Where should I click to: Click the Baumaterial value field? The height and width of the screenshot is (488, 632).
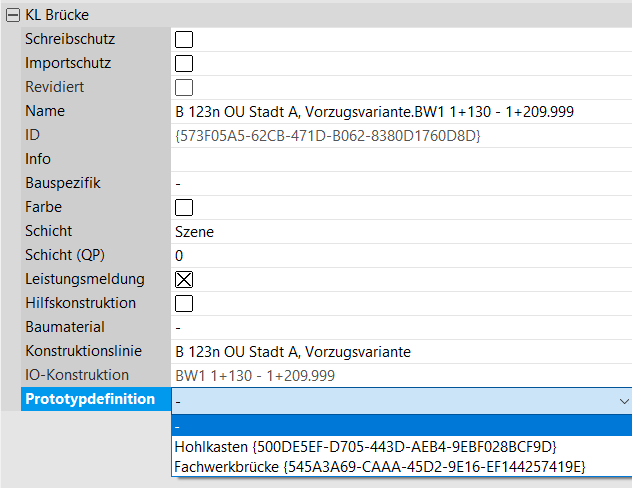click(400, 327)
